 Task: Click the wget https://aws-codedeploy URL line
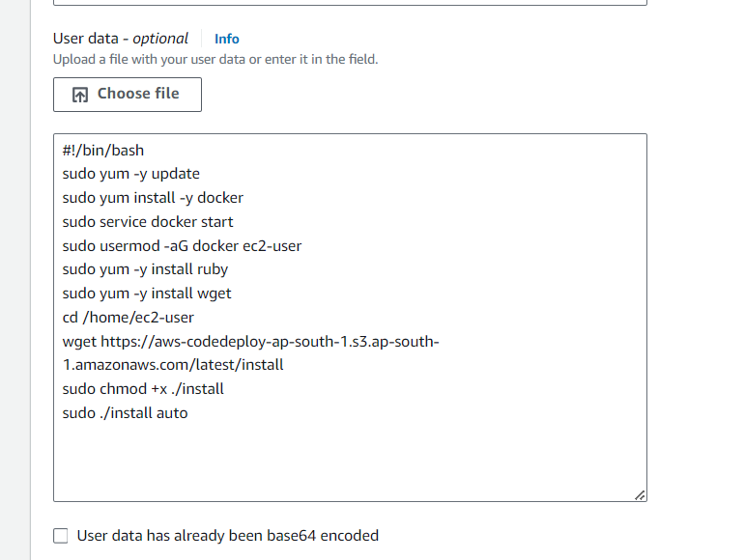click(250, 341)
